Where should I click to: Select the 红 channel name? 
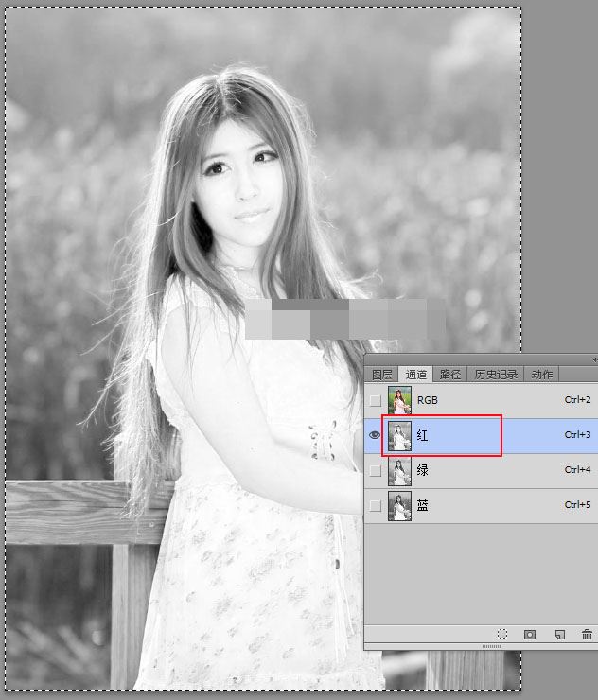[x=423, y=435]
